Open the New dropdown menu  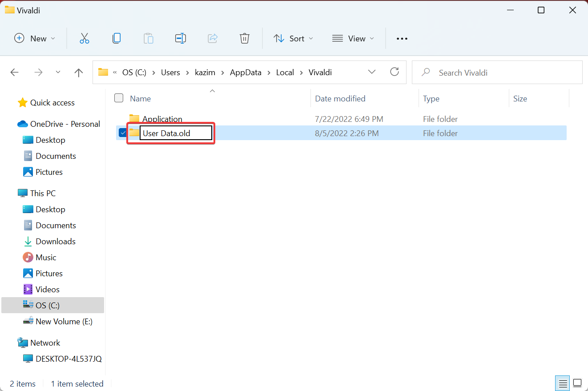[35, 39]
